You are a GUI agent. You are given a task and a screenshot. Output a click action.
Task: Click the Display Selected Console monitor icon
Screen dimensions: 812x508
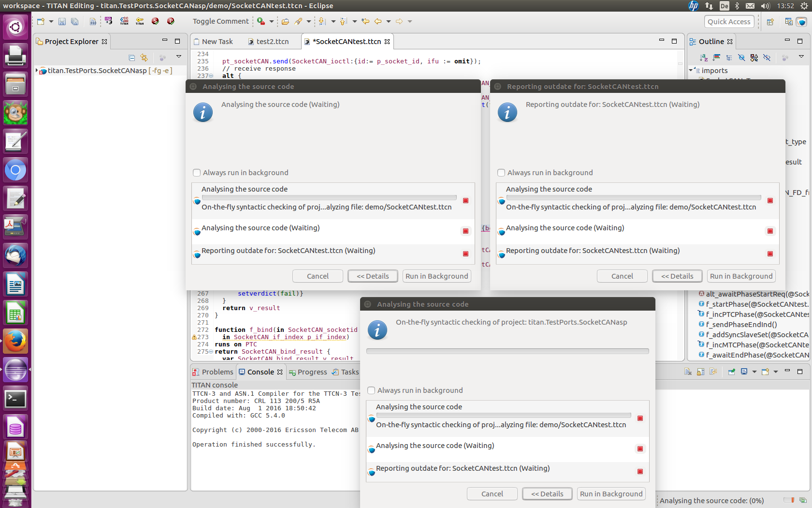tap(744, 372)
